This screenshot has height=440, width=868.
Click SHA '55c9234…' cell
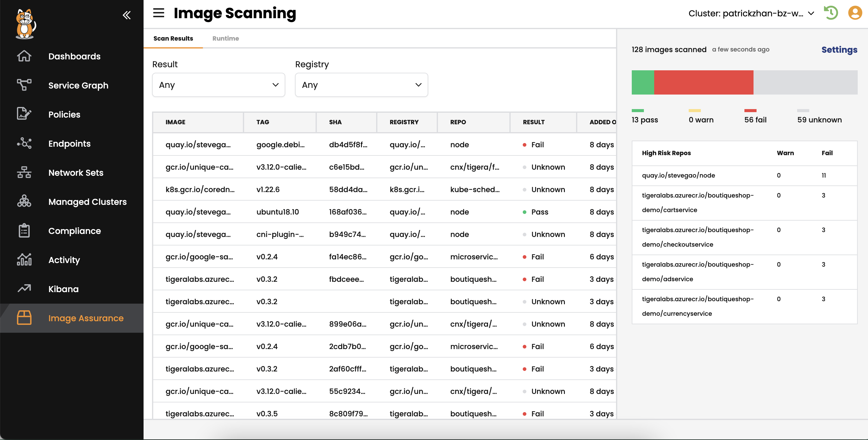347,391
